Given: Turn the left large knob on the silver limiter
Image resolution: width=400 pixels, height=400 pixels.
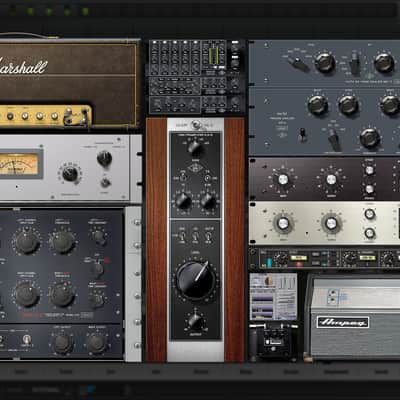Looking at the screenshot, I should pos(283,223).
